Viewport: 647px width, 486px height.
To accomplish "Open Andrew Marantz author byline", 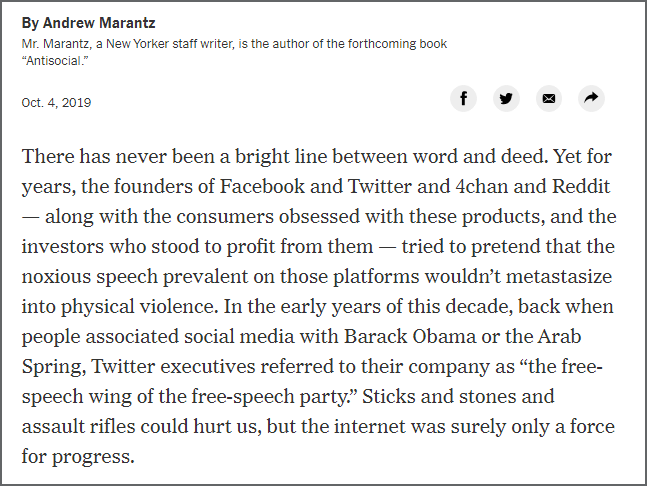I will [99, 23].
